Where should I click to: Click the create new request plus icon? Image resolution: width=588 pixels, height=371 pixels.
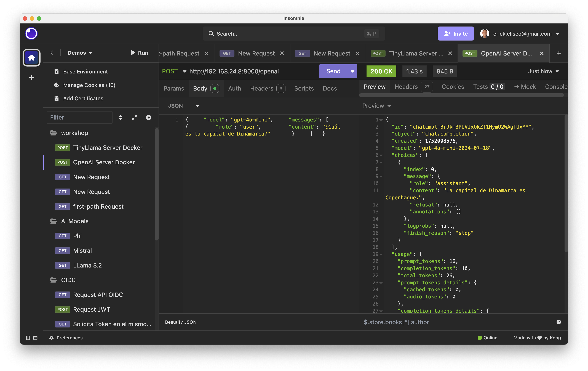149,118
